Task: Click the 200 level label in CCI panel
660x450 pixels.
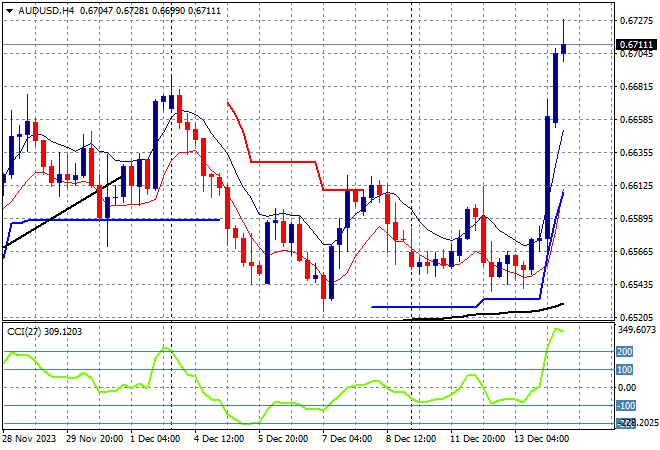Action: click(x=625, y=351)
